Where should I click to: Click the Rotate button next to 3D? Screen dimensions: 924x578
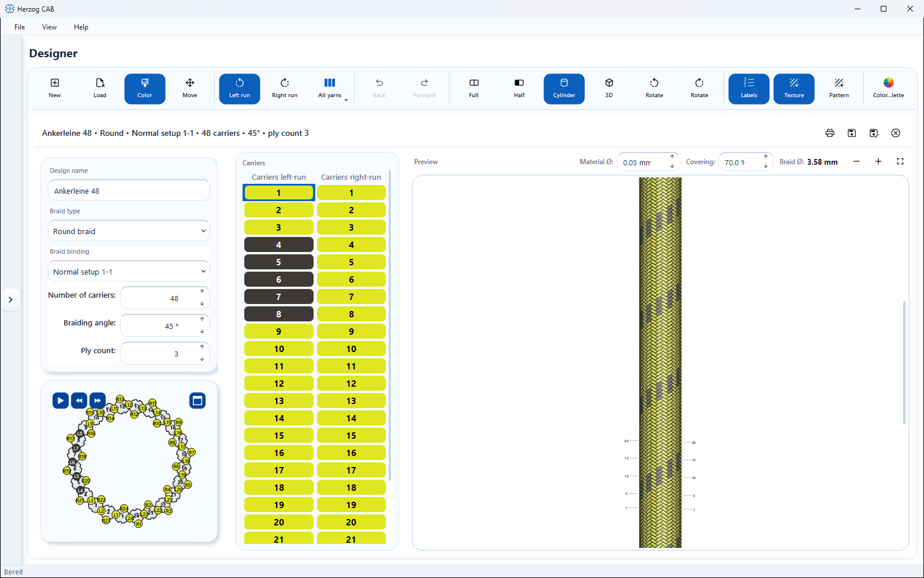pos(654,88)
